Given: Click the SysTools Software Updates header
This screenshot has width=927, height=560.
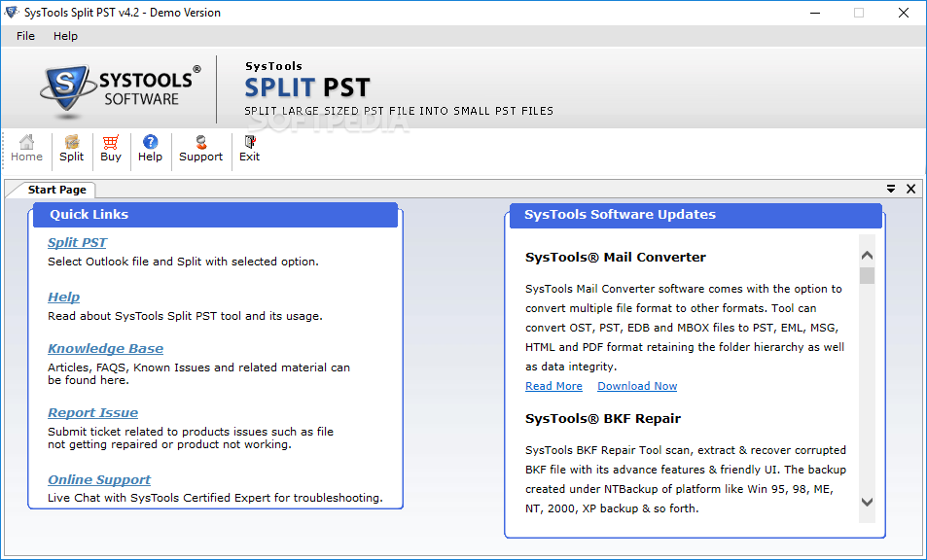Looking at the screenshot, I should [695, 215].
